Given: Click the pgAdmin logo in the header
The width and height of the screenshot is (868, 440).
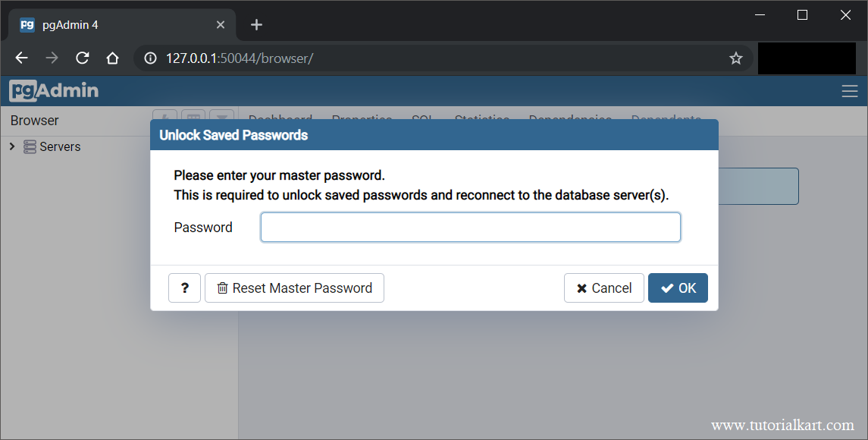Looking at the screenshot, I should click(53, 90).
